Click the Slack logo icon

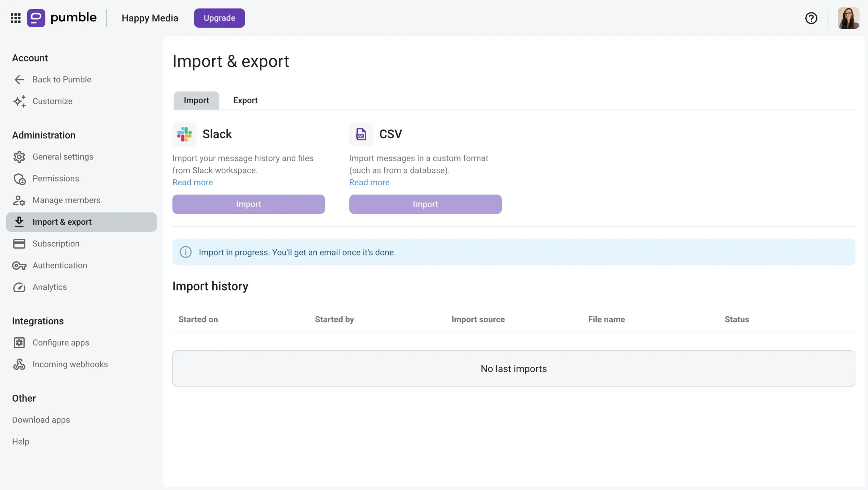[x=184, y=134]
